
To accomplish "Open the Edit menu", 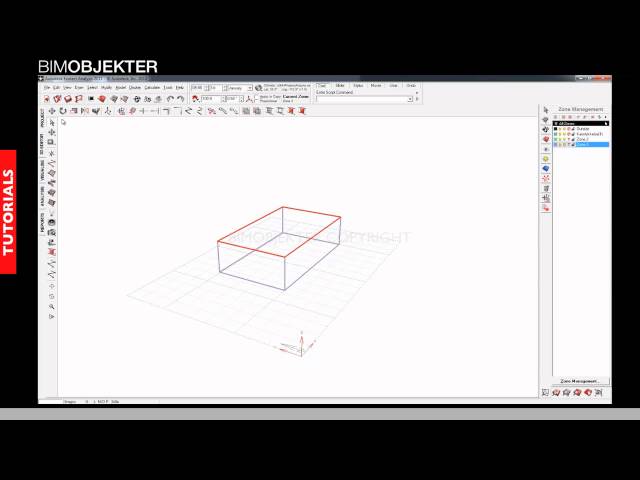I will 56,88.
